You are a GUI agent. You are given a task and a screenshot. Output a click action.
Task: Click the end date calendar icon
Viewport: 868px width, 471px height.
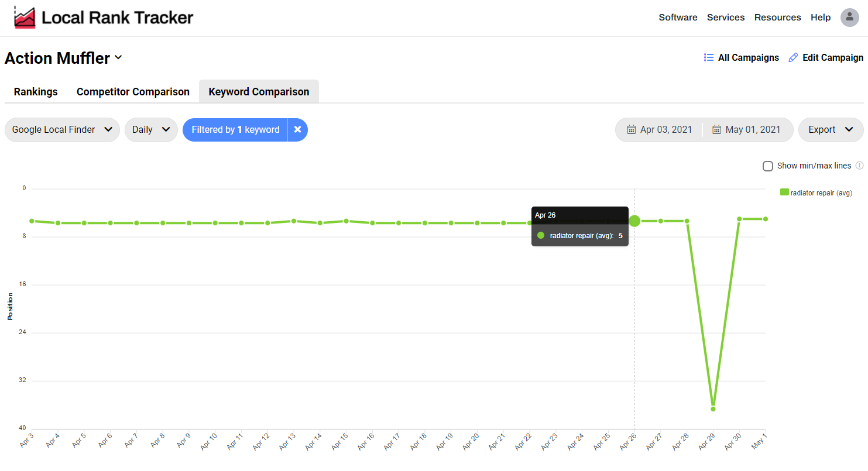[x=716, y=130]
